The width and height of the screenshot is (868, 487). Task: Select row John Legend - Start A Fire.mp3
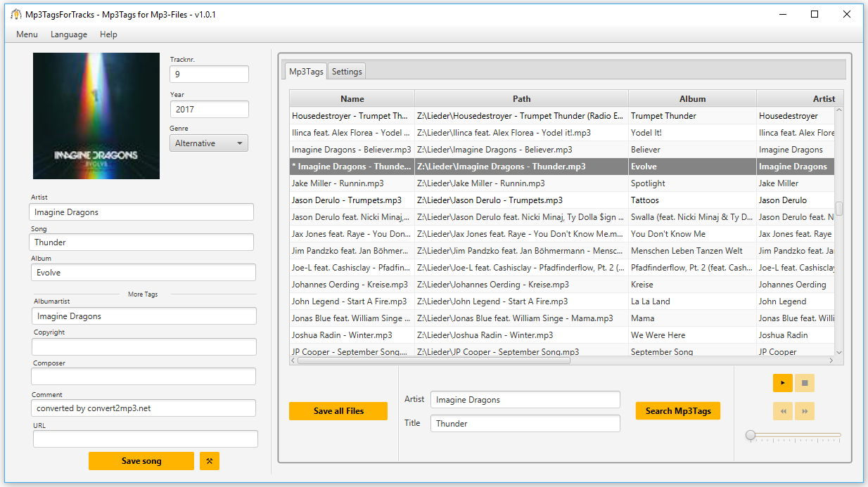tap(562, 301)
